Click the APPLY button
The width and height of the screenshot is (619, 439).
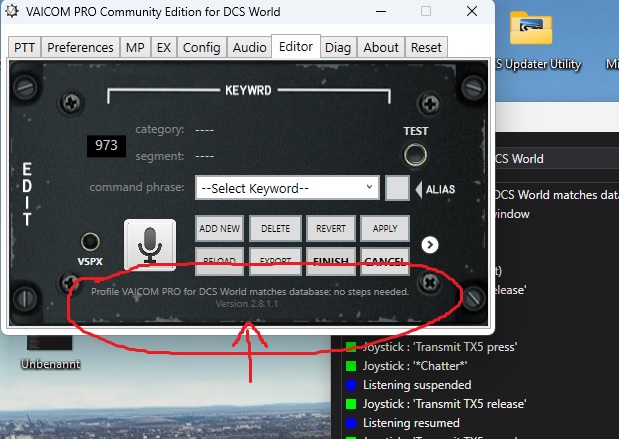click(385, 228)
